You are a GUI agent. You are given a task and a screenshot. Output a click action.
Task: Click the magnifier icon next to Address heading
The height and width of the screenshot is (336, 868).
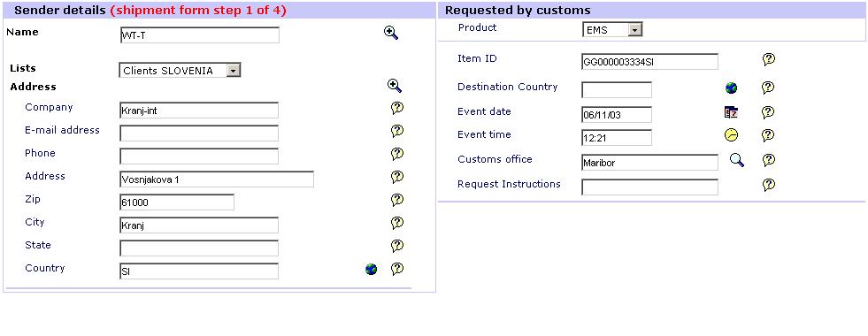tap(394, 85)
